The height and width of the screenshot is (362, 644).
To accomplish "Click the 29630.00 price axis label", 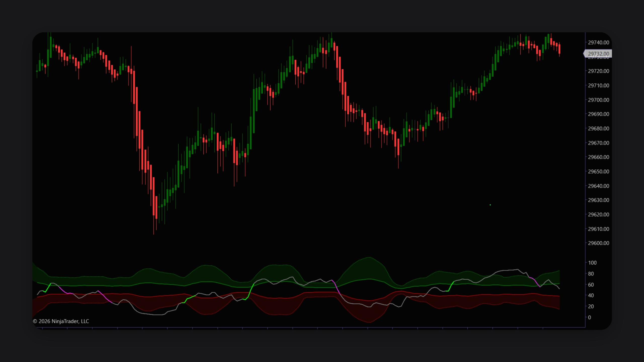I will [598, 200].
